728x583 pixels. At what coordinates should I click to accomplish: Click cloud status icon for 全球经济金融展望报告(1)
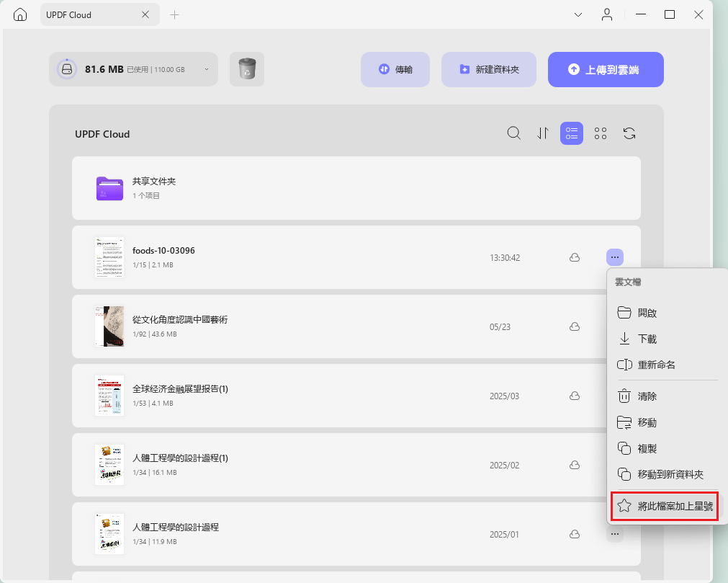coord(575,396)
